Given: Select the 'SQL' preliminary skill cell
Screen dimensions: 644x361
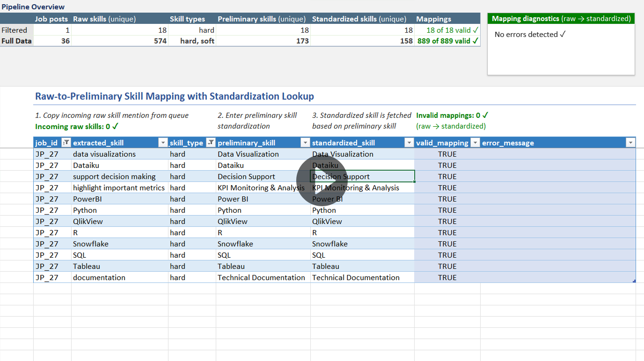Looking at the screenshot, I should 263,255.
